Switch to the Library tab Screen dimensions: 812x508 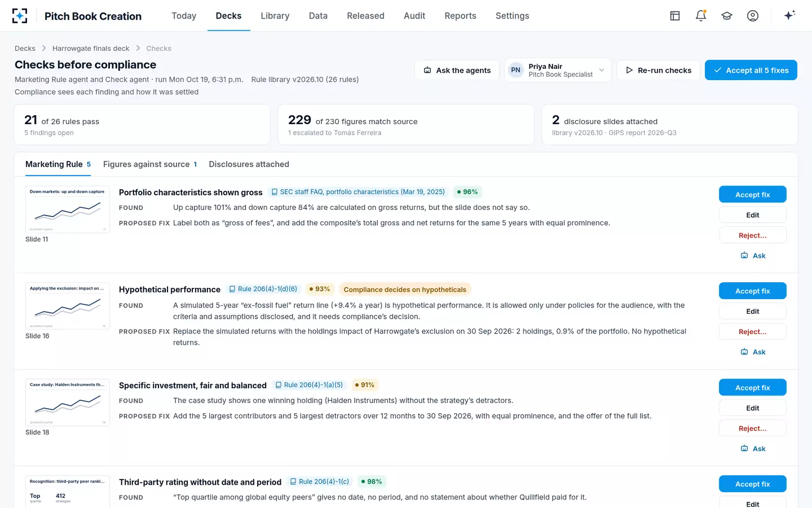point(275,16)
